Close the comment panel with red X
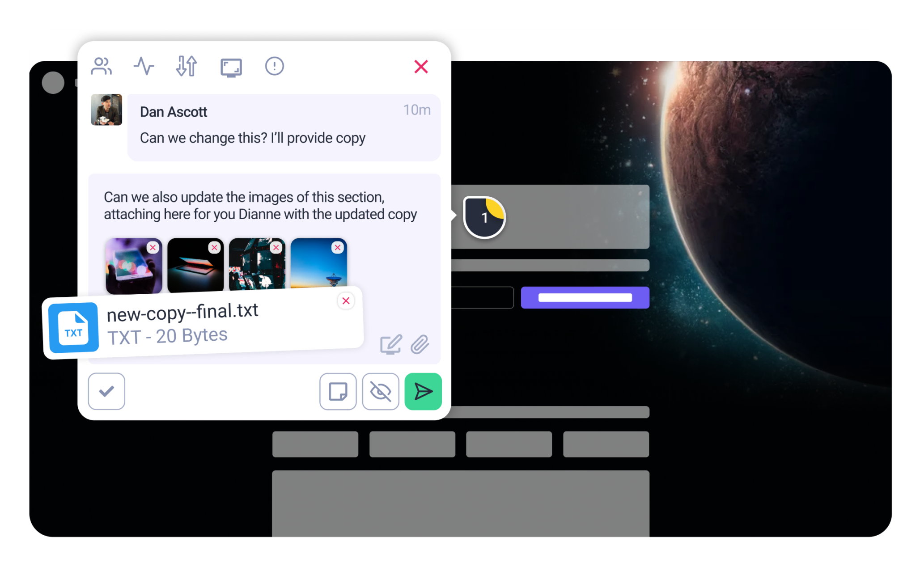916x588 pixels. pyautogui.click(x=421, y=67)
